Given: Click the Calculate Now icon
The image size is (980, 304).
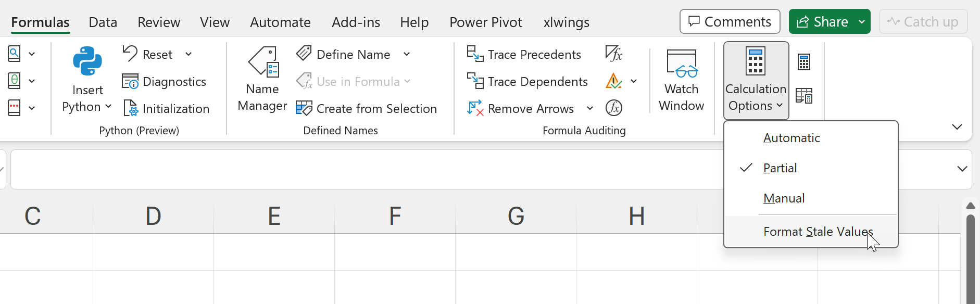Looking at the screenshot, I should [x=804, y=62].
